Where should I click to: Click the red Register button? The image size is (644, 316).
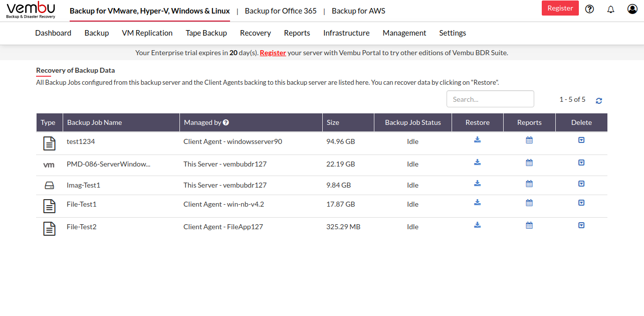click(x=560, y=8)
